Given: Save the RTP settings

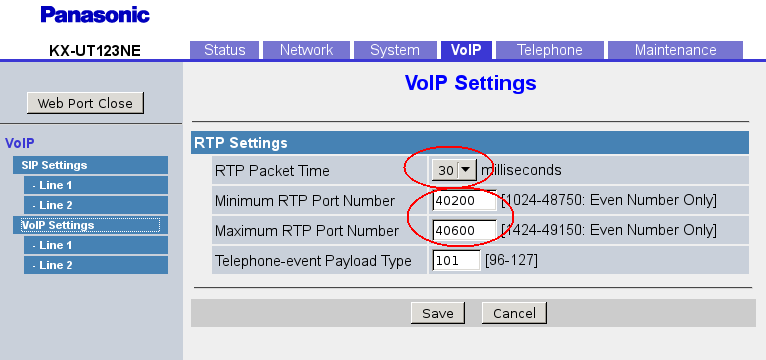Looking at the screenshot, I should [x=438, y=313].
